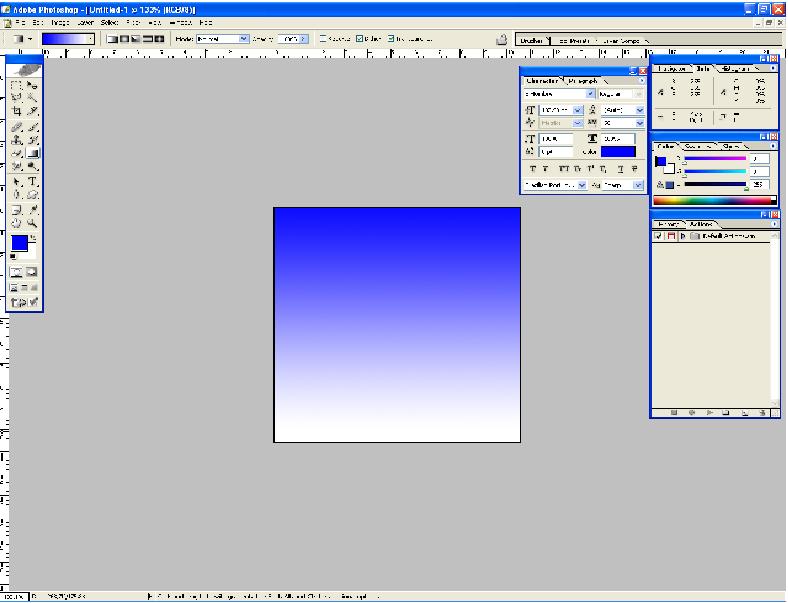This screenshot has height=603, width=788.
Task: Open the gradient picker arrow
Action: 90,39
